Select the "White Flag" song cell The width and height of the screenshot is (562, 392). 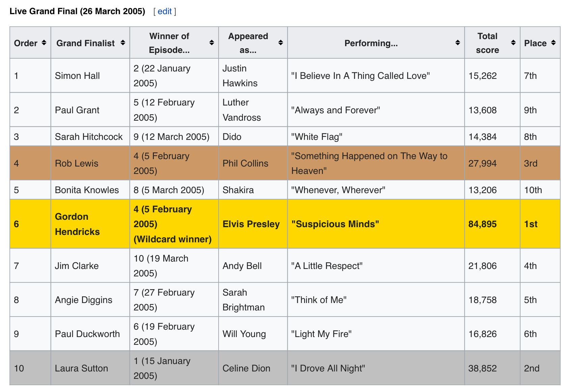tap(376, 137)
